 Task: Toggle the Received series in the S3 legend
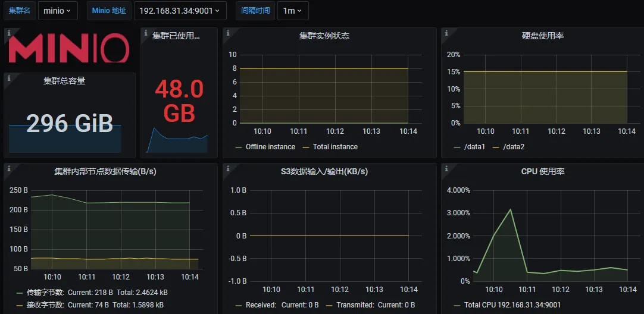[261, 305]
